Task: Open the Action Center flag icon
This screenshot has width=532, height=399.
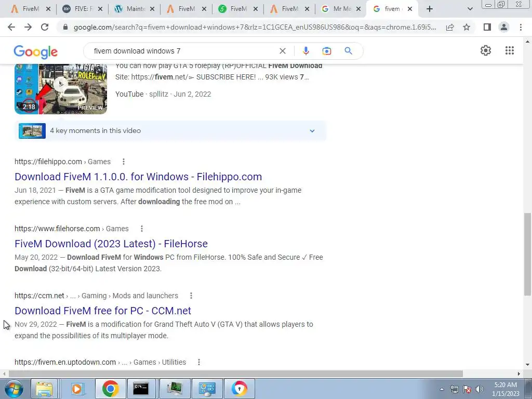Action: tap(467, 389)
